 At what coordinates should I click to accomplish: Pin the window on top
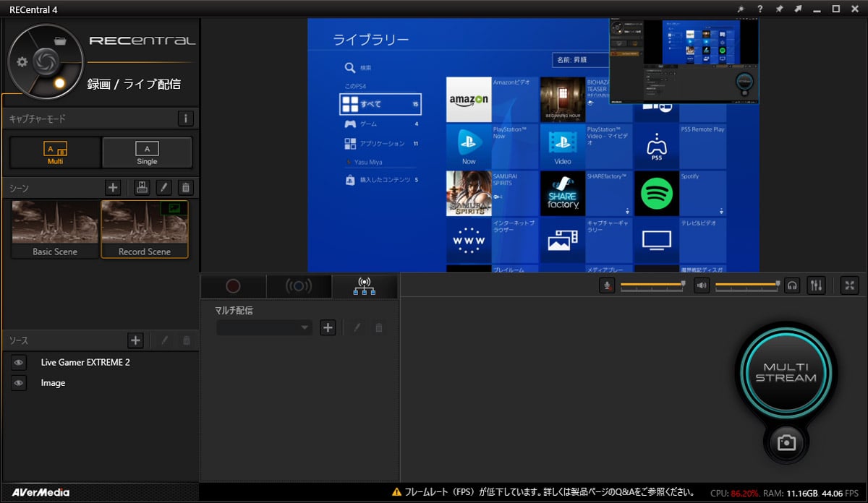pyautogui.click(x=779, y=9)
